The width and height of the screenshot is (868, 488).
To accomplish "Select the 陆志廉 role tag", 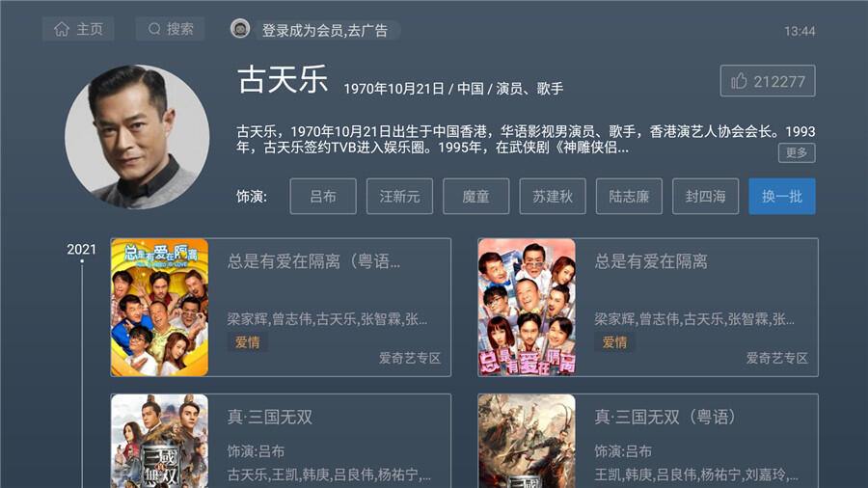I will [629, 197].
